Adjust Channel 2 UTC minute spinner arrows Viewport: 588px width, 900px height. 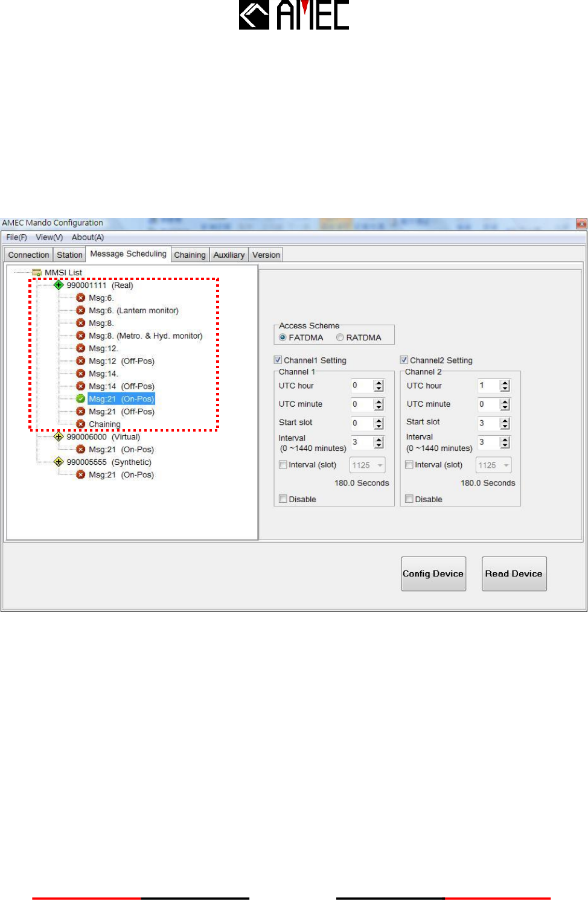[505, 404]
